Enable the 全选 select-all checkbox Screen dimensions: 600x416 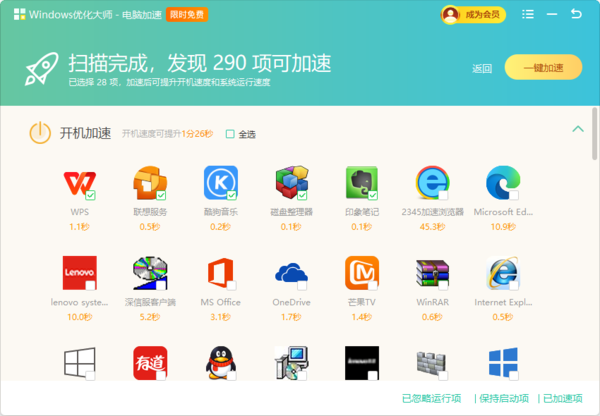[x=230, y=133]
